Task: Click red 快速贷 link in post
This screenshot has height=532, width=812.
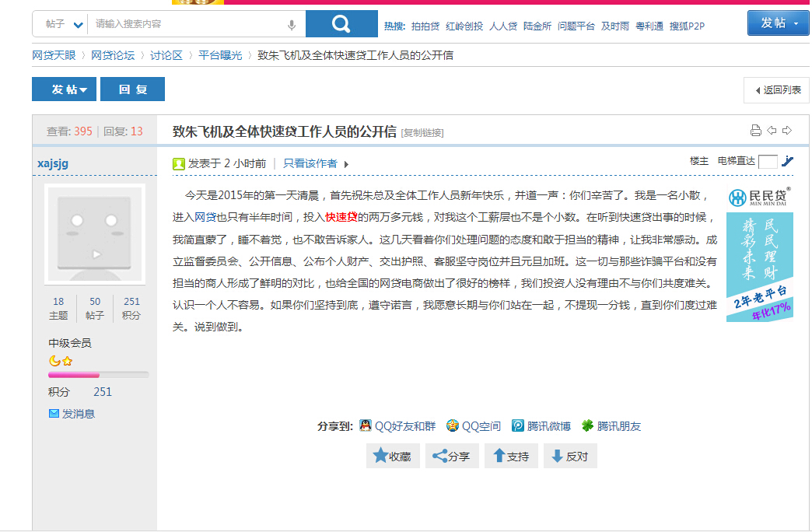Action: point(341,217)
